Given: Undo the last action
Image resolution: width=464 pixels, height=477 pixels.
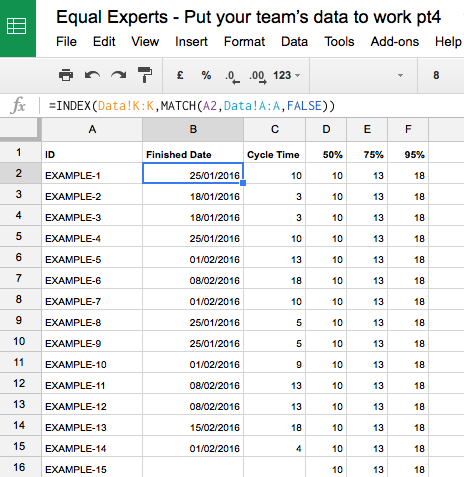Looking at the screenshot, I should tap(92, 75).
